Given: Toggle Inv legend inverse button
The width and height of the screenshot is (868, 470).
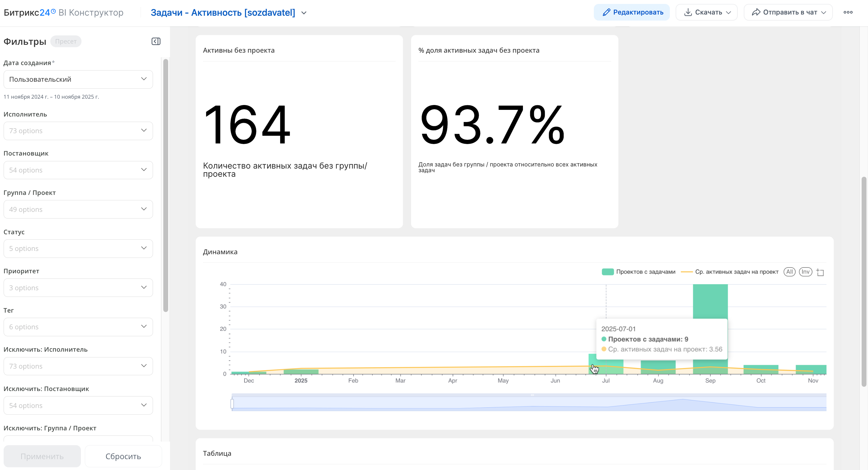Looking at the screenshot, I should (805, 272).
